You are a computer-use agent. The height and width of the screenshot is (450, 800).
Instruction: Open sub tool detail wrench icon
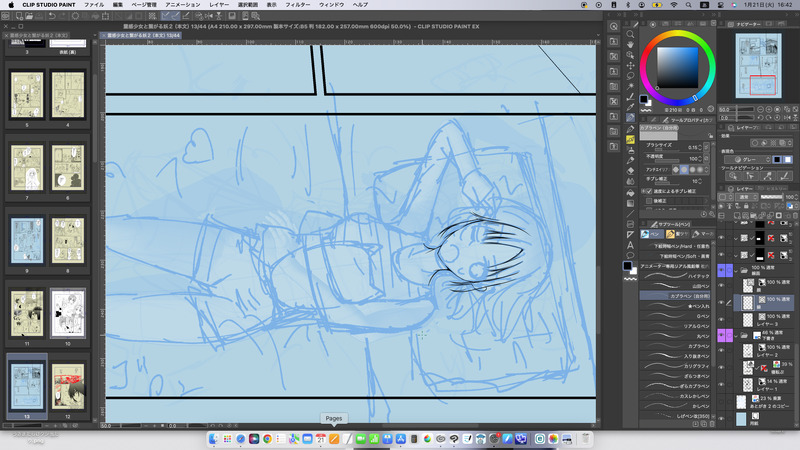click(x=712, y=214)
